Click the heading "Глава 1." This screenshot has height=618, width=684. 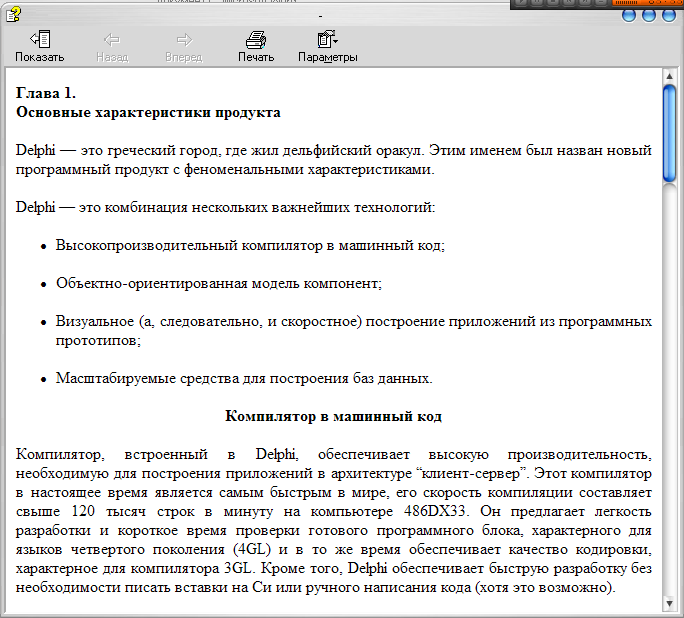[x=46, y=93]
